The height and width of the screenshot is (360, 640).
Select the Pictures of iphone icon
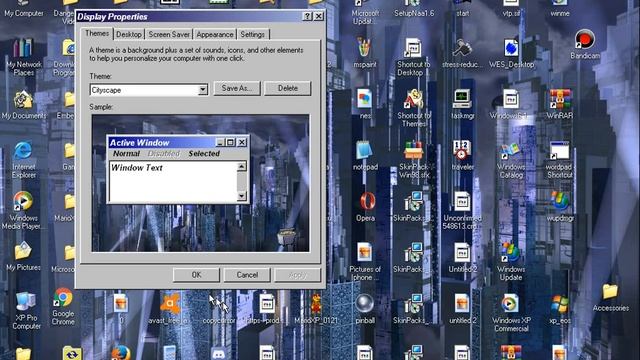[364, 261]
